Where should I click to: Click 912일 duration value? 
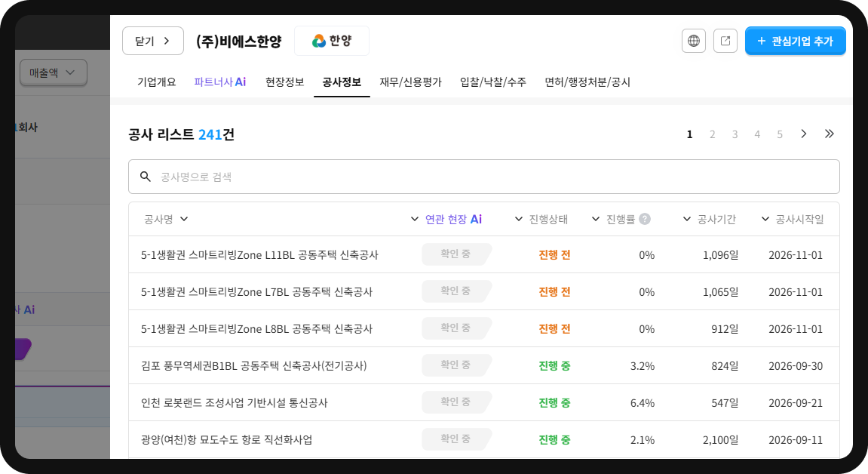(x=725, y=329)
